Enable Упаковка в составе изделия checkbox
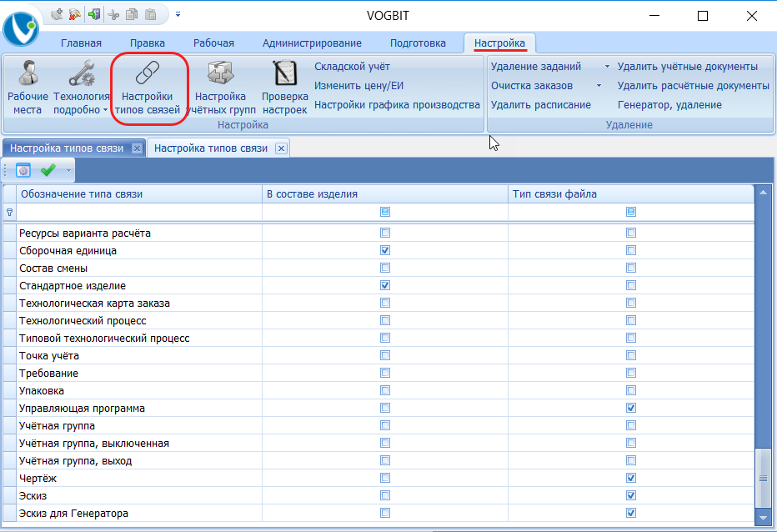 [x=385, y=391]
